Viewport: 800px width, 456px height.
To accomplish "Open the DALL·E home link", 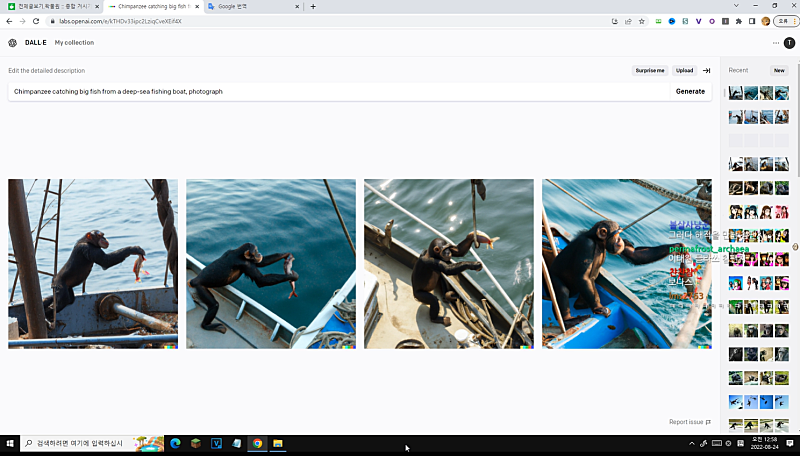I will [36, 43].
